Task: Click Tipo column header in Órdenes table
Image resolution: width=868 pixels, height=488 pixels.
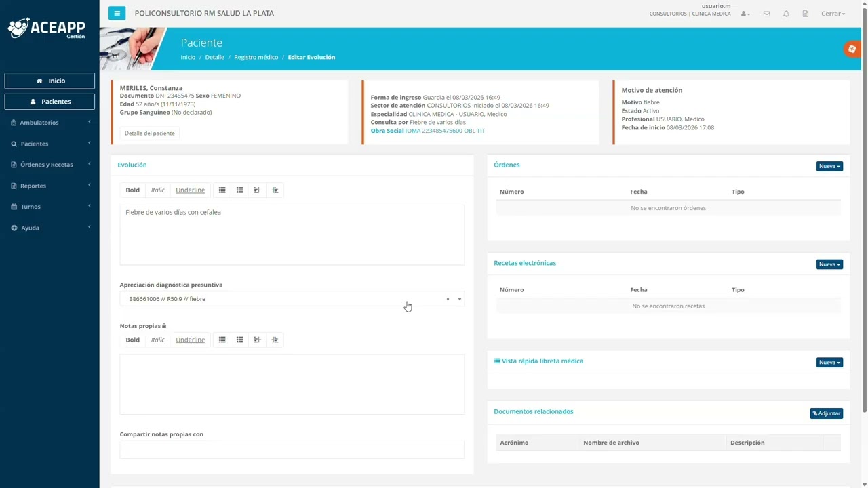Action: click(738, 192)
